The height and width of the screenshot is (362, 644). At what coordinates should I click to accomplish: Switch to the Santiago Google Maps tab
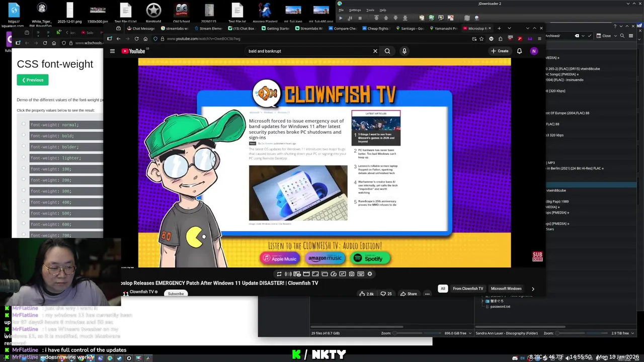(x=409, y=28)
